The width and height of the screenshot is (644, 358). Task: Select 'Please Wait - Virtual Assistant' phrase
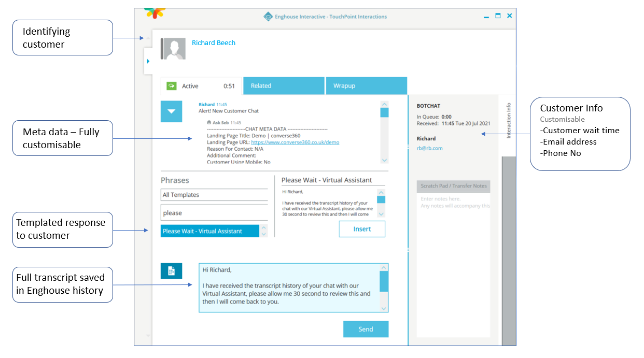pos(209,231)
